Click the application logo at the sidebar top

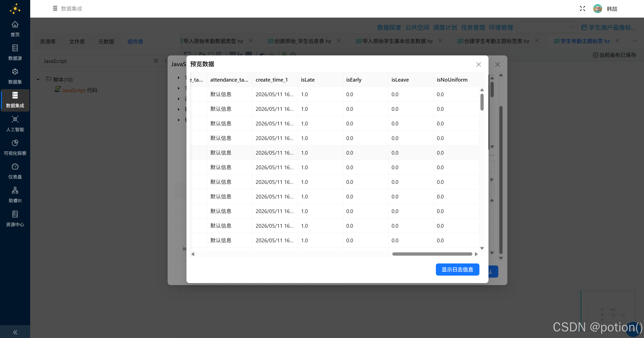[x=15, y=9]
